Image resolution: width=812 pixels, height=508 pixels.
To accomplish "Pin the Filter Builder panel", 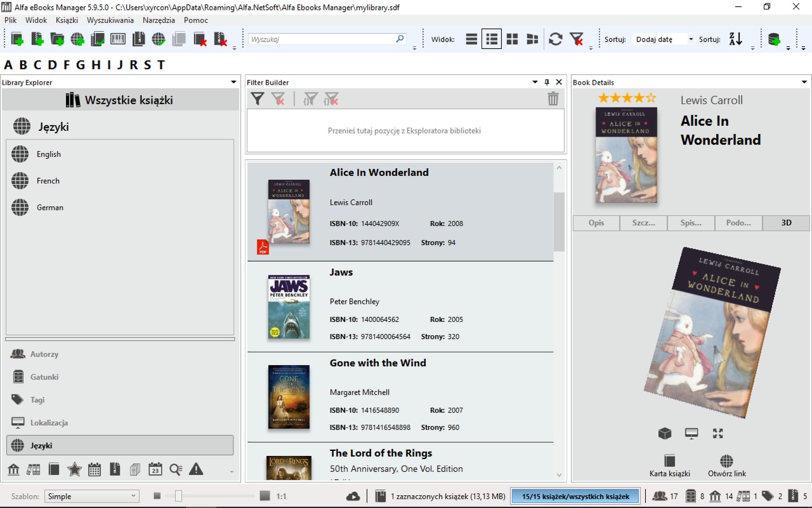I will coord(547,82).
